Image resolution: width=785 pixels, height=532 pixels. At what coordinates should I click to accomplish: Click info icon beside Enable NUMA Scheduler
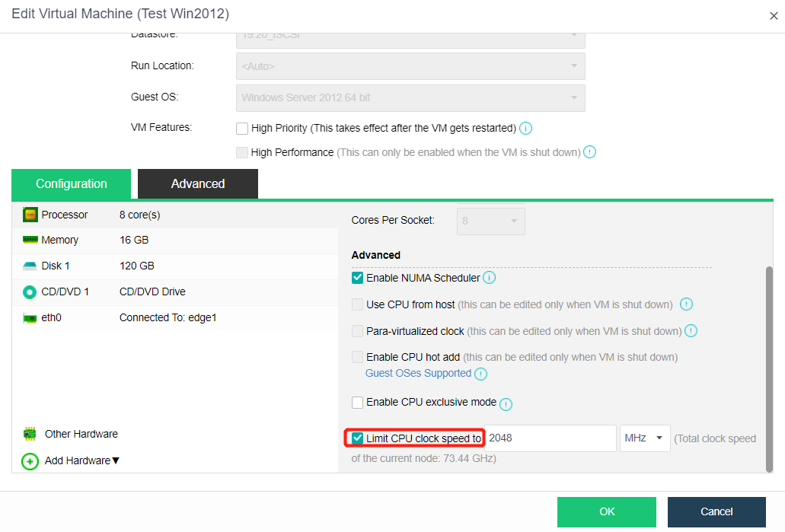pos(490,278)
